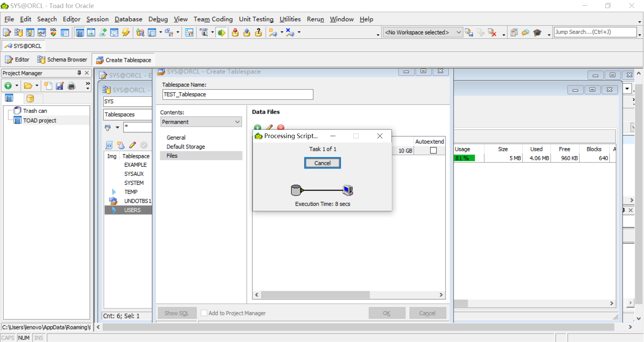The height and width of the screenshot is (342, 644).
Task: Click the object search icon with magnifier
Action: [x=140, y=33]
